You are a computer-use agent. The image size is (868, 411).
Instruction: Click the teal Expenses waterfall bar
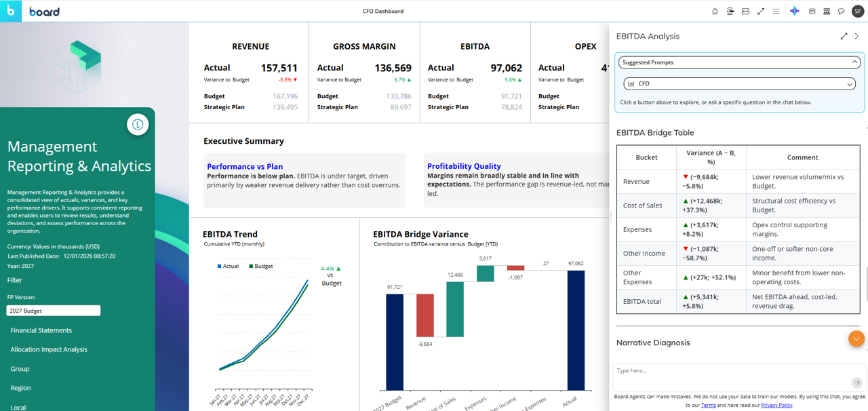coord(486,273)
